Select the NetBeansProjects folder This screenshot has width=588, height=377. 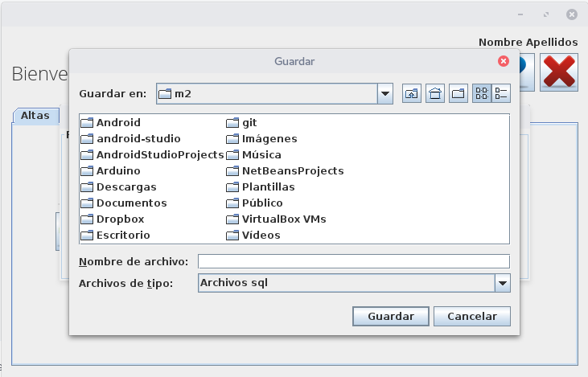pos(292,171)
